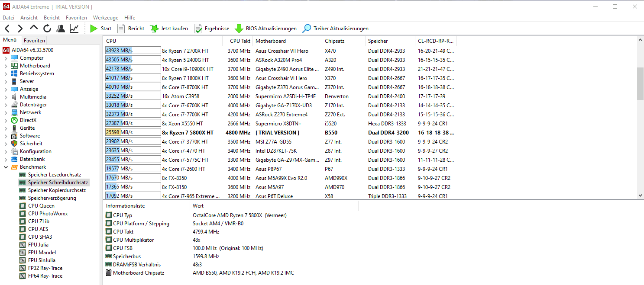
Task: Open the Bericht report toolbar button
Action: 131,29
